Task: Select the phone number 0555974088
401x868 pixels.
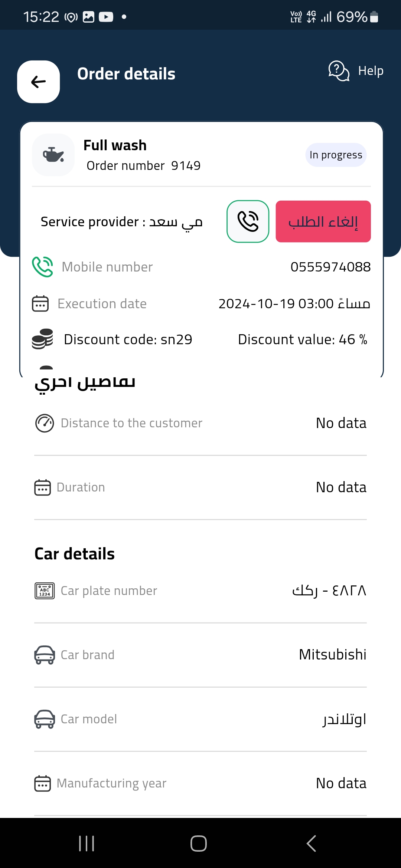Action: click(x=330, y=267)
